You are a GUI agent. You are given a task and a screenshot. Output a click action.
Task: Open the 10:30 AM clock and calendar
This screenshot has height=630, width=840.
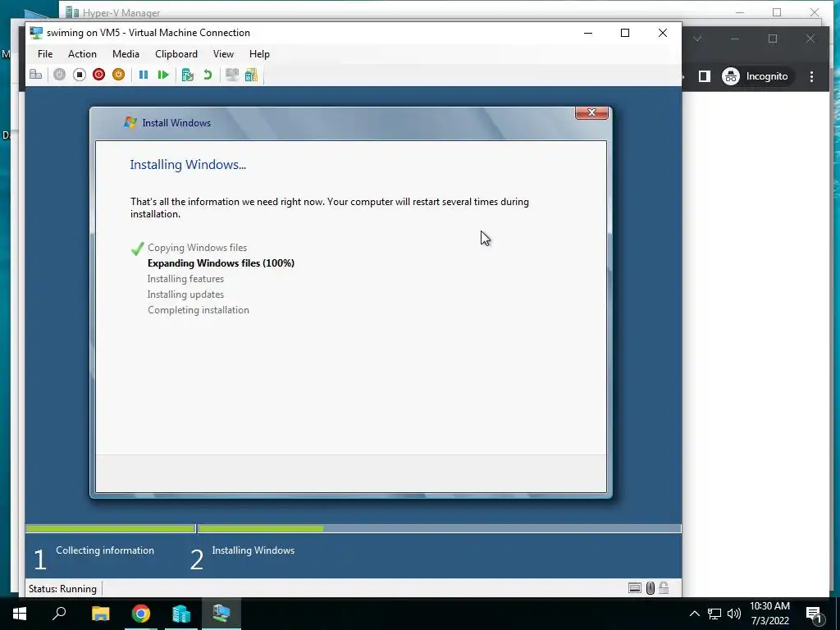[x=769, y=614]
